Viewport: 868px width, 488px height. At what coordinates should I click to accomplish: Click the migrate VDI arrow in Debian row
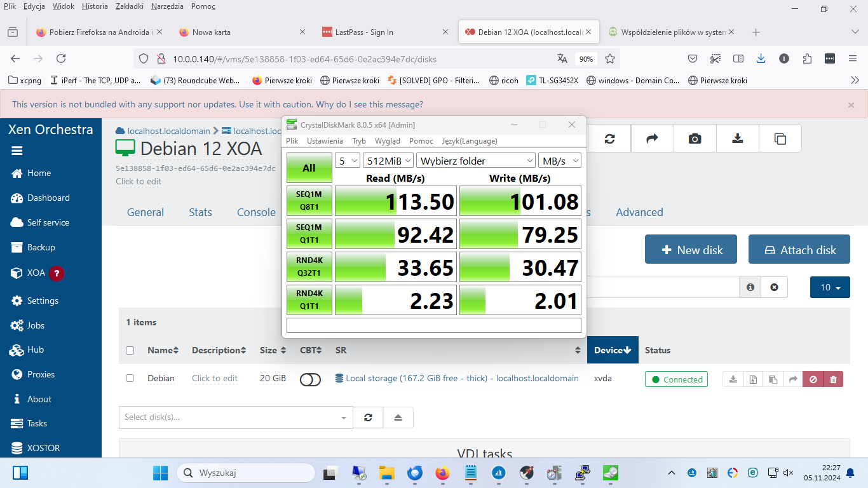792,379
